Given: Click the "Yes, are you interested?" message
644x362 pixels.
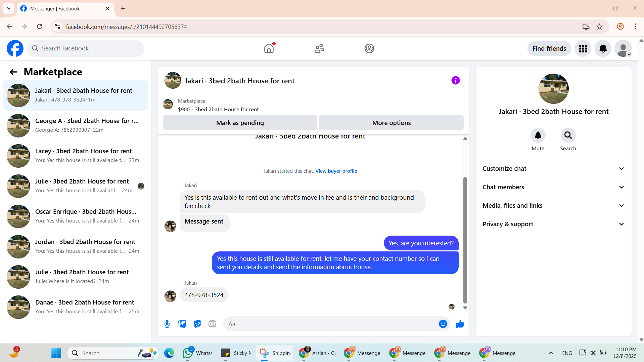Looking at the screenshot, I should [x=421, y=243].
